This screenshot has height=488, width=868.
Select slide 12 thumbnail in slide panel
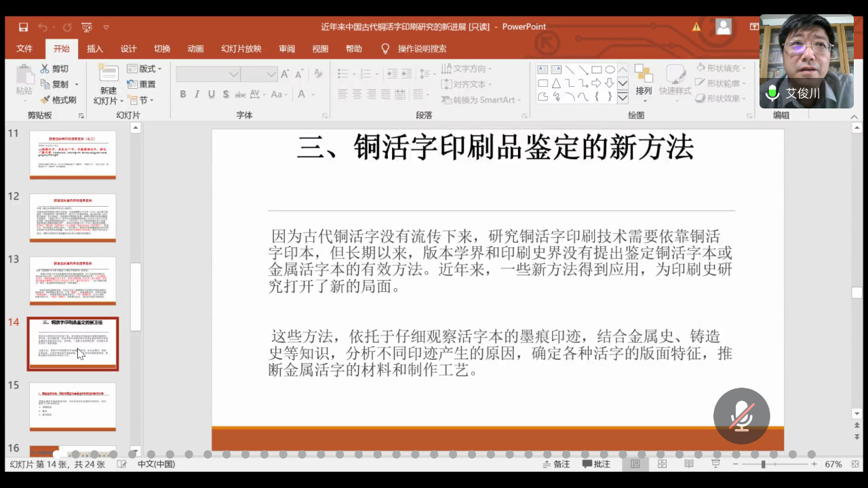[x=73, y=218]
